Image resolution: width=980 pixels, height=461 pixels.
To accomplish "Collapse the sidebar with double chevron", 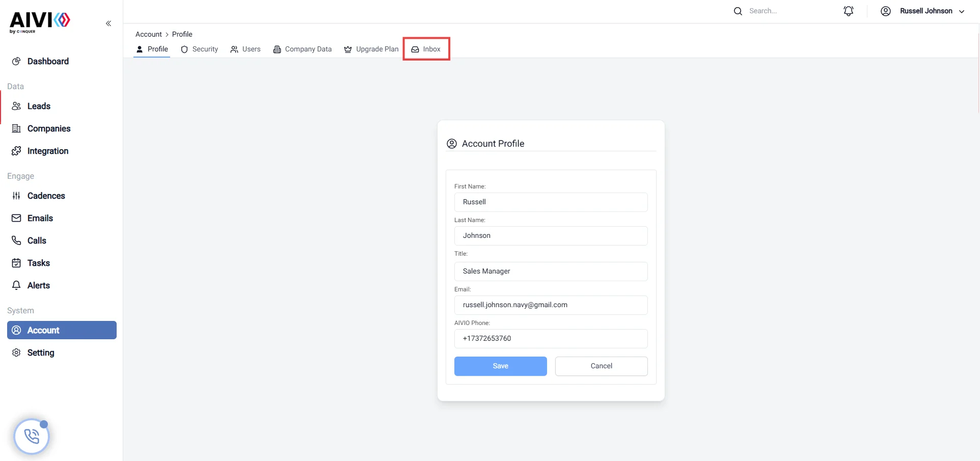I will pos(108,23).
